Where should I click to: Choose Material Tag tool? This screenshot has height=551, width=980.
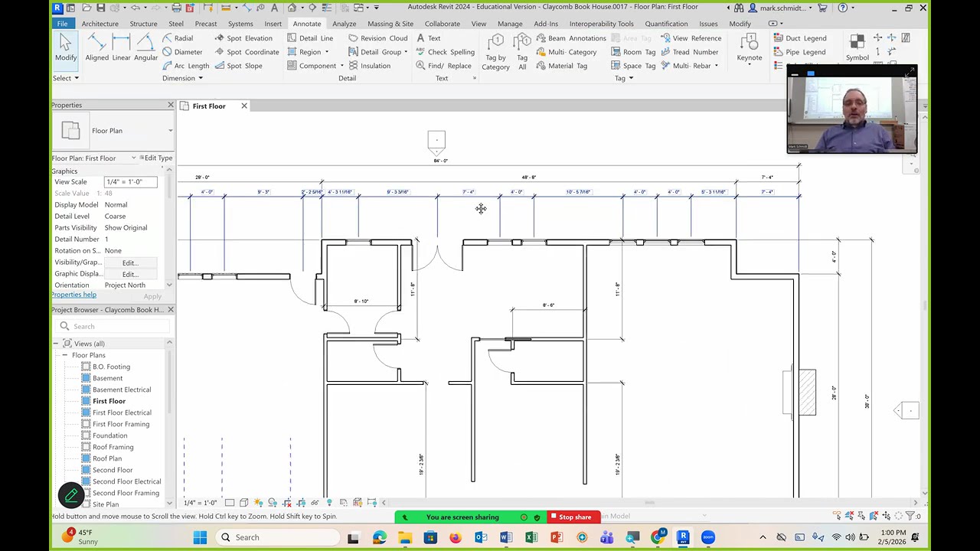(561, 66)
